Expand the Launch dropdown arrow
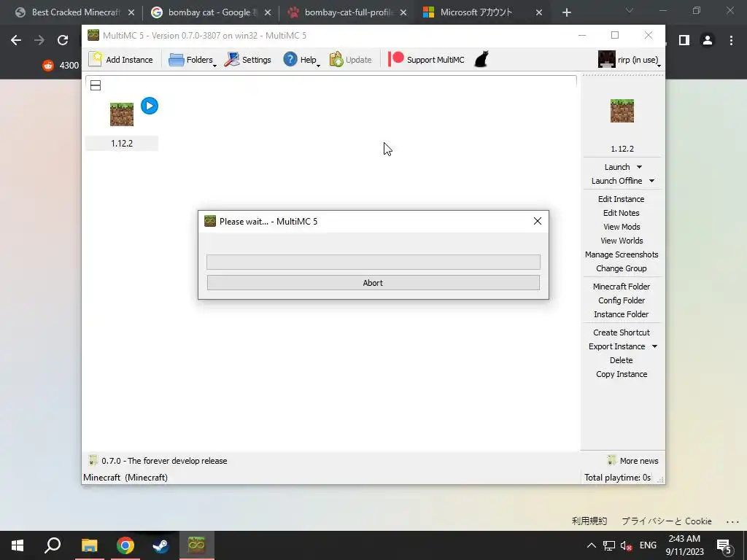 point(639,167)
